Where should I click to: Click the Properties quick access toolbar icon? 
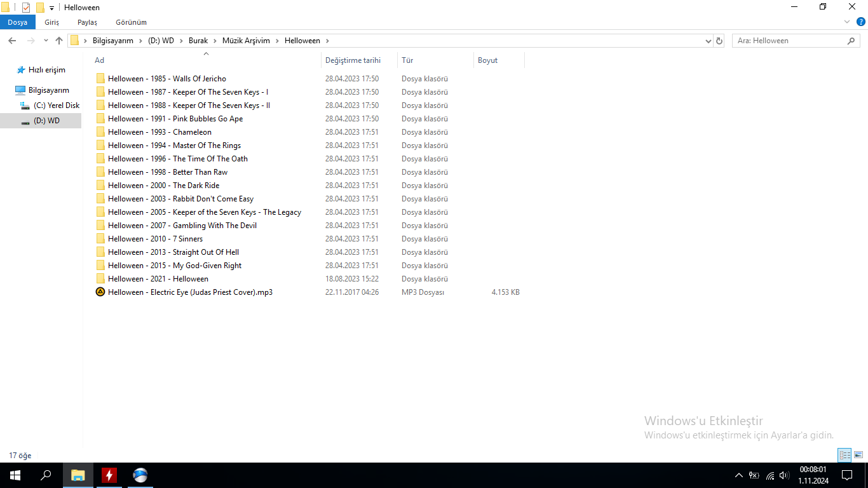[26, 8]
